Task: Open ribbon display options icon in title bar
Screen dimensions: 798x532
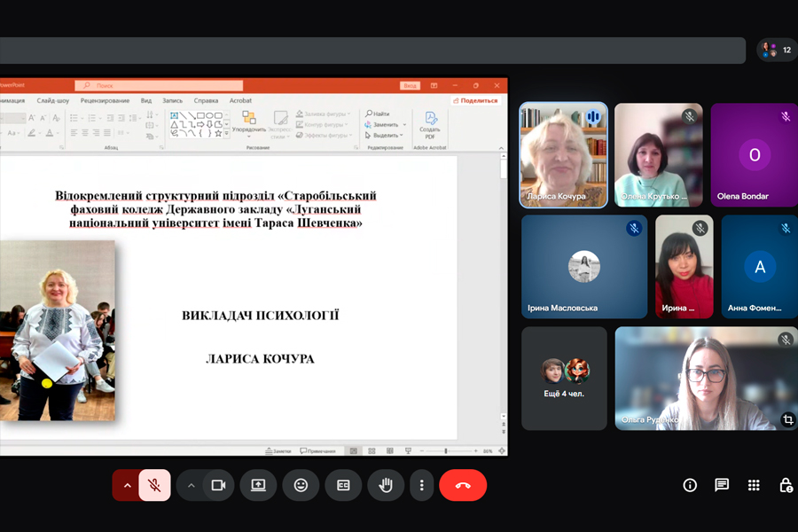Action: (x=434, y=85)
